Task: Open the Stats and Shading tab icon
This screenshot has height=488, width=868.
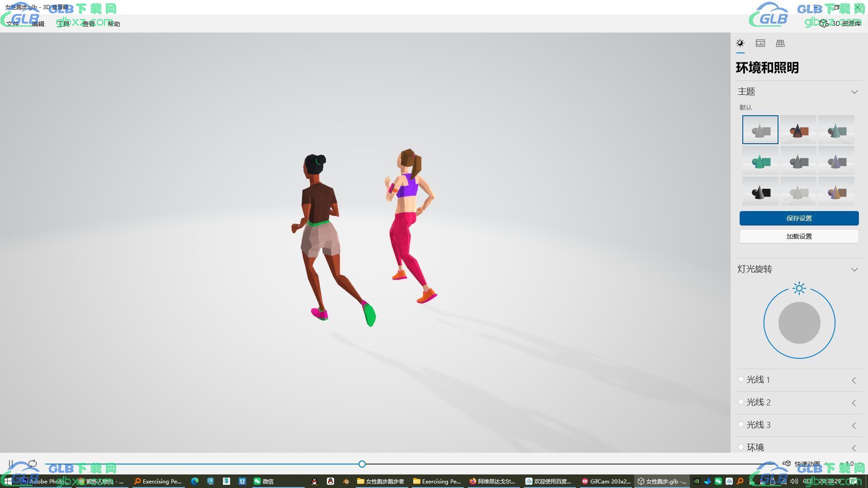Action: [x=760, y=43]
